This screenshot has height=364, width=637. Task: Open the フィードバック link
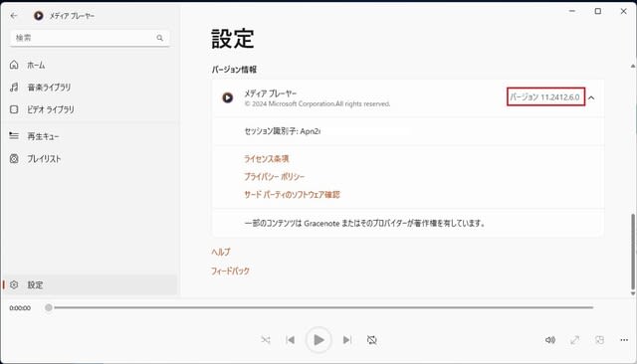click(230, 271)
